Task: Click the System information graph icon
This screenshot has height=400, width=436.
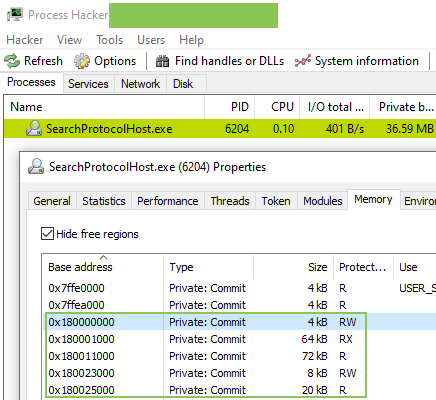Action: 303,61
